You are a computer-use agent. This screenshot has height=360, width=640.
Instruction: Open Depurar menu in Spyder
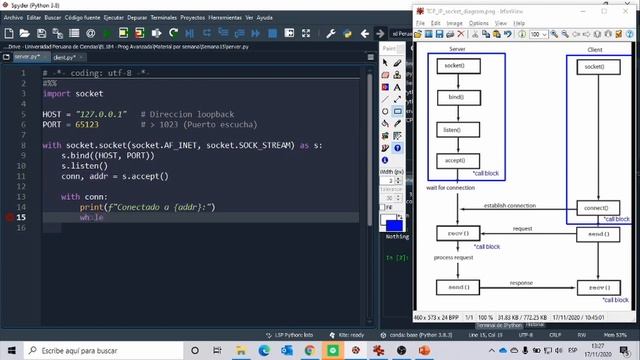(x=137, y=18)
